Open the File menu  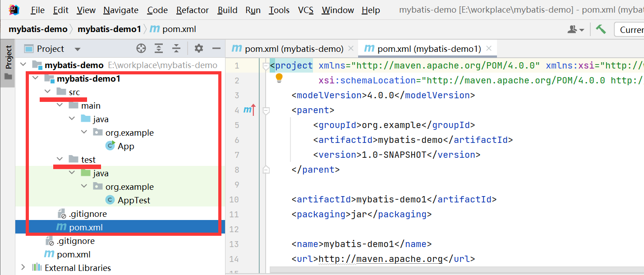(37, 10)
